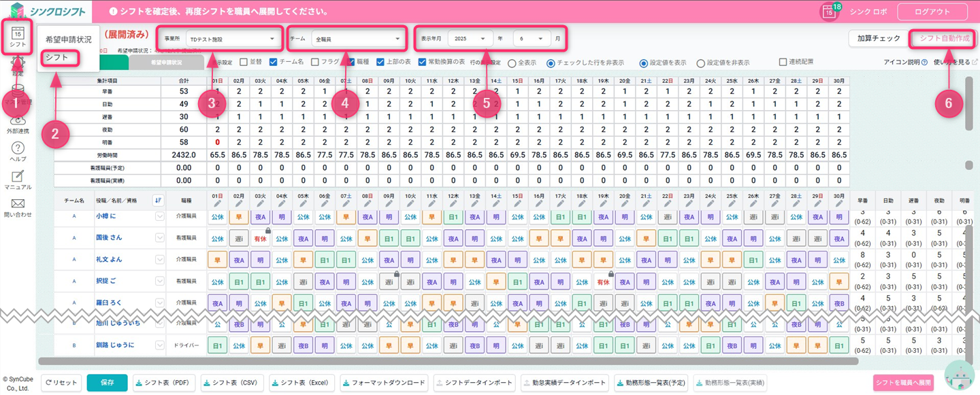Screen dimensions: 980x395
Task: Click the red 0 in the 明番 row
Action: coord(217,142)
